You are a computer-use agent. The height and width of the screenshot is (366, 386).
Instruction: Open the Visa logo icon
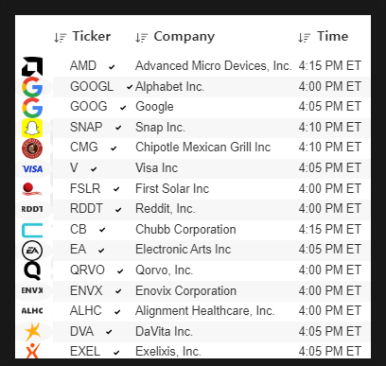(x=32, y=169)
